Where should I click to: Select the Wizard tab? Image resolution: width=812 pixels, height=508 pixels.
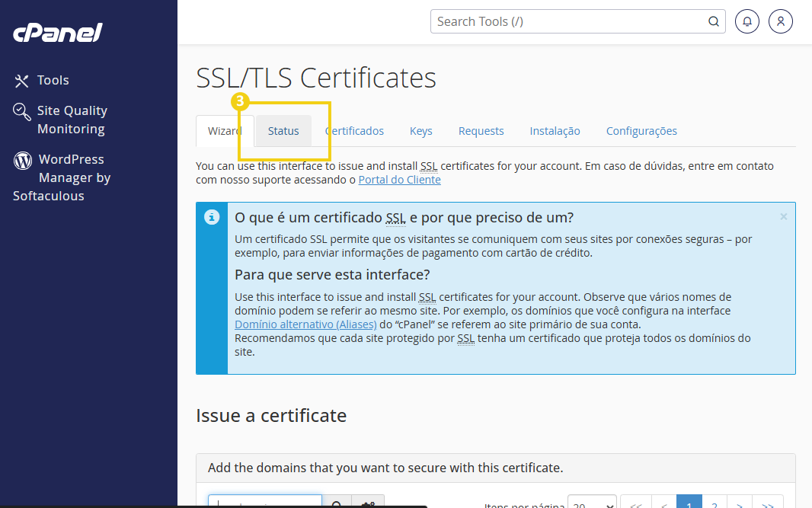pos(225,131)
